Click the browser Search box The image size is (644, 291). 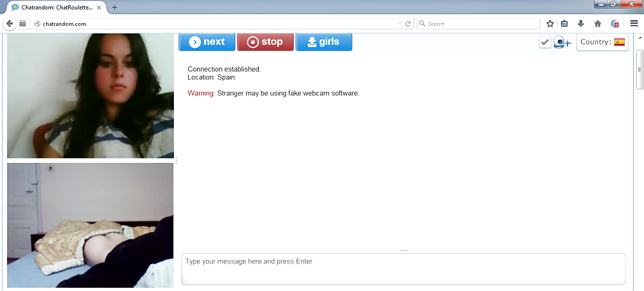(478, 24)
